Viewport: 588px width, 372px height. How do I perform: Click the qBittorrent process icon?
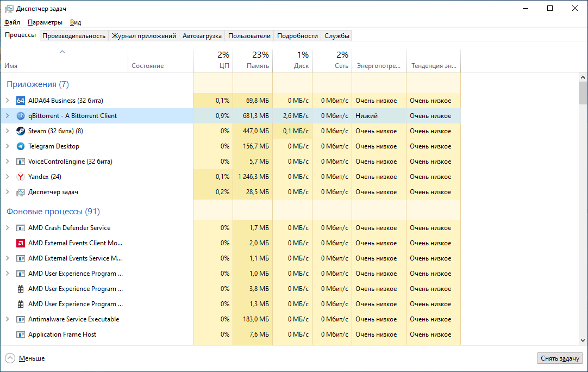click(x=21, y=116)
